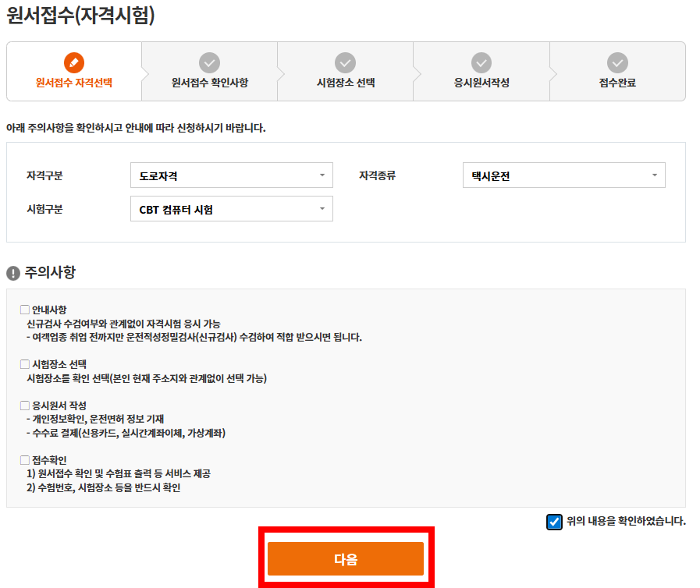Click the check icon above 원서접수 확인사항
This screenshot has width=700, height=588.
pyautogui.click(x=209, y=63)
